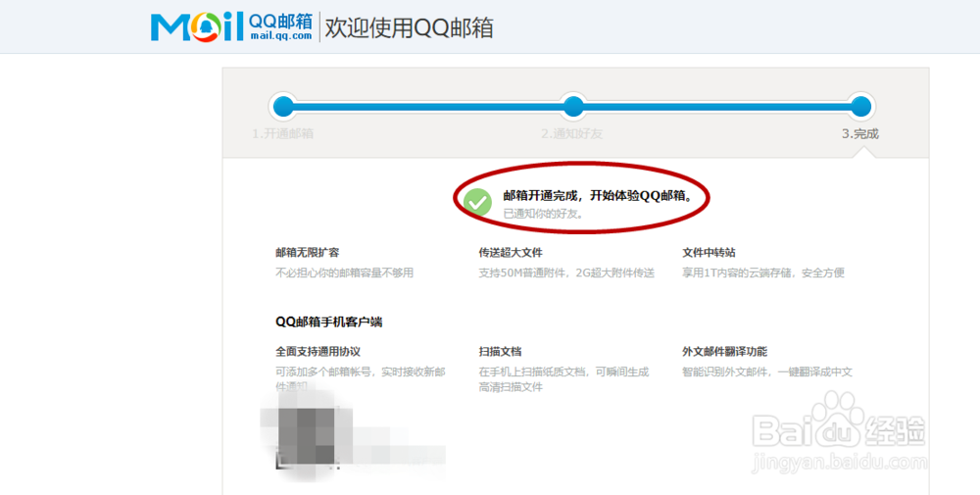Click the 2.通知好友 step label
This screenshot has height=495, width=980.
[x=572, y=133]
